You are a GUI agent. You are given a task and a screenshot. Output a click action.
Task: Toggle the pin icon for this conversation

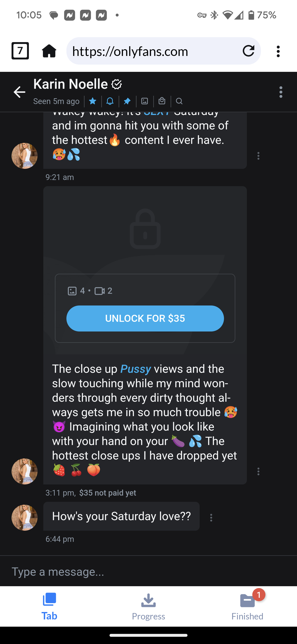point(127,101)
